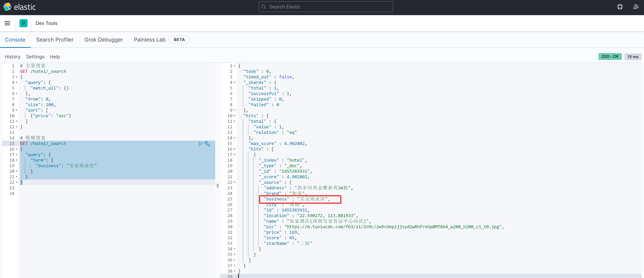Collapse the query block at editor line 4
The height and width of the screenshot is (278, 644).
(x=17, y=82)
